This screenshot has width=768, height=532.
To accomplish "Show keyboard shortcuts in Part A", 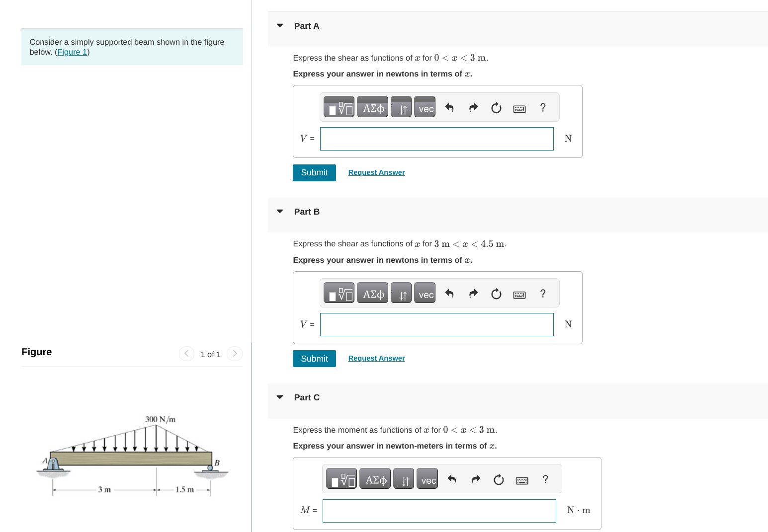I will tap(519, 109).
